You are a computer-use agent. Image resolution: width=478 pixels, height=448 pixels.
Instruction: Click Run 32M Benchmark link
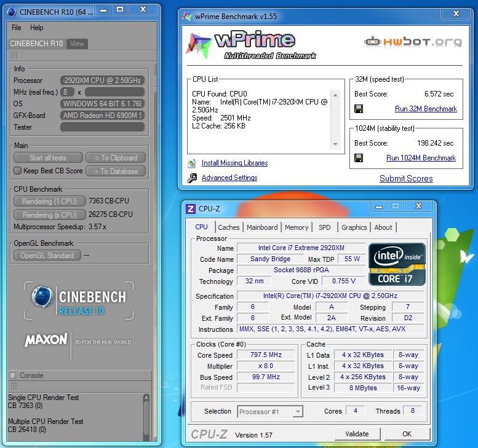[x=426, y=109]
